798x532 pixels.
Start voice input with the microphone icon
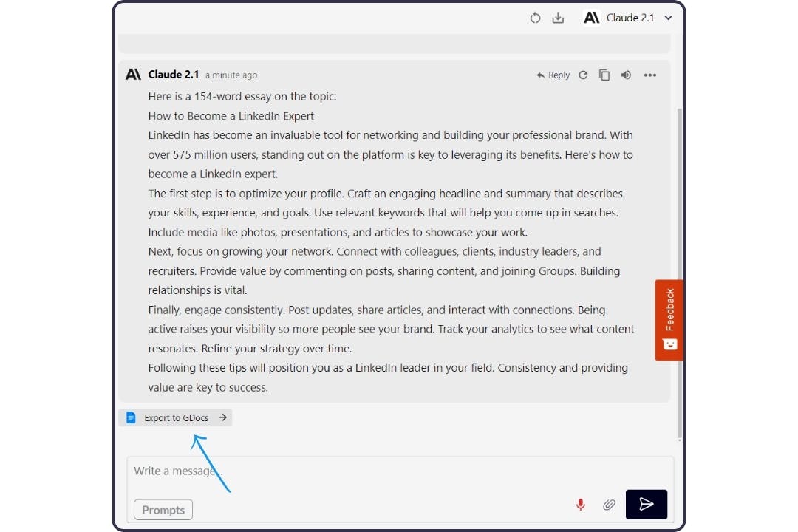(581, 505)
